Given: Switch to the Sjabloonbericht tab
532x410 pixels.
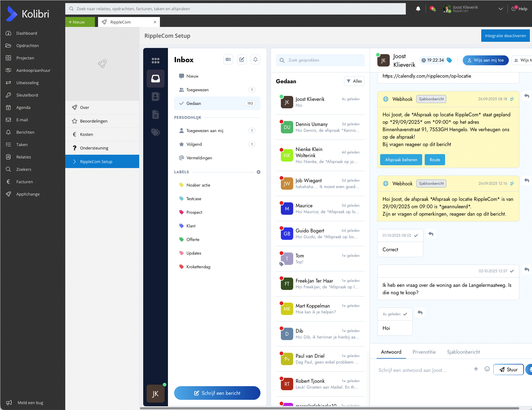Looking at the screenshot, I should (x=463, y=352).
